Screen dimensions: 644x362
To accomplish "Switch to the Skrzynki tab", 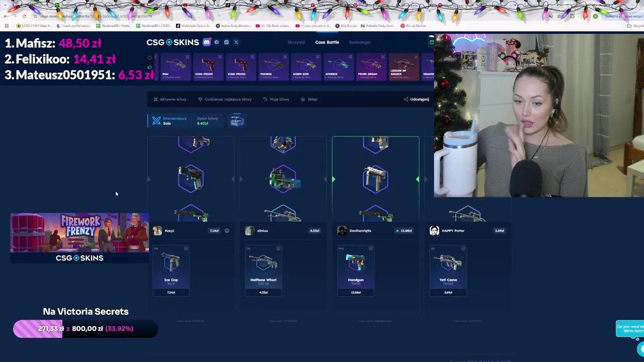I will pos(296,42).
